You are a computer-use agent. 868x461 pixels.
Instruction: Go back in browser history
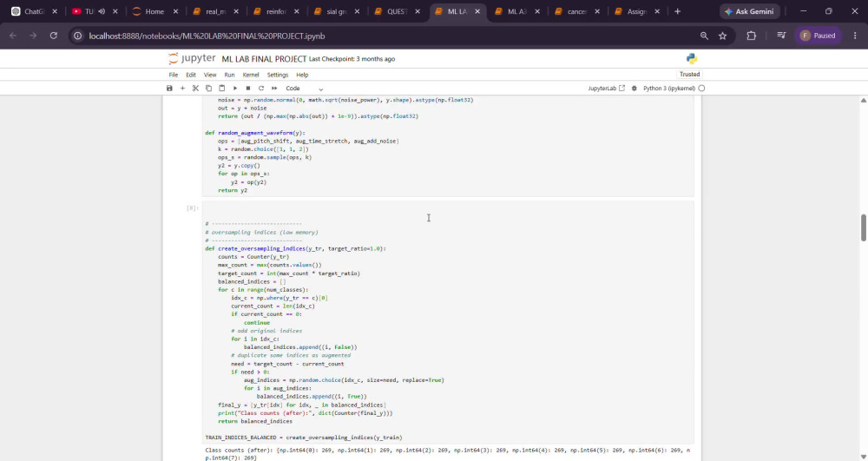pyautogui.click(x=13, y=36)
